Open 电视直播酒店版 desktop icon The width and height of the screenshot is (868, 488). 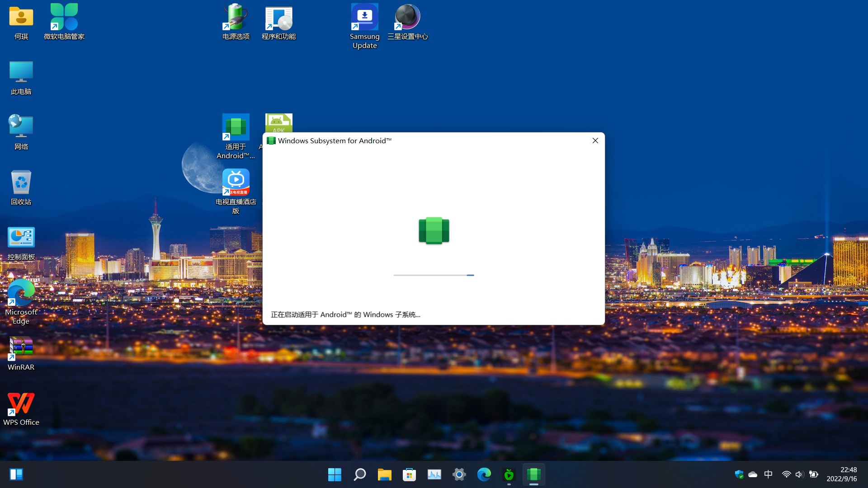point(236,182)
